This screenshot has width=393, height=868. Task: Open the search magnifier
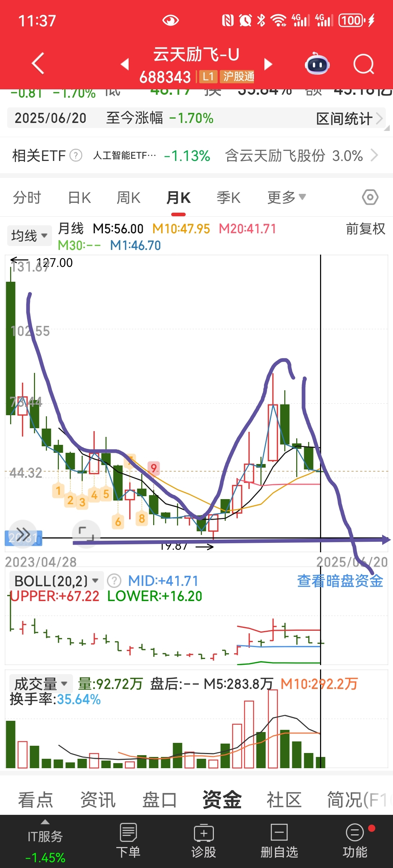pyautogui.click(x=364, y=64)
